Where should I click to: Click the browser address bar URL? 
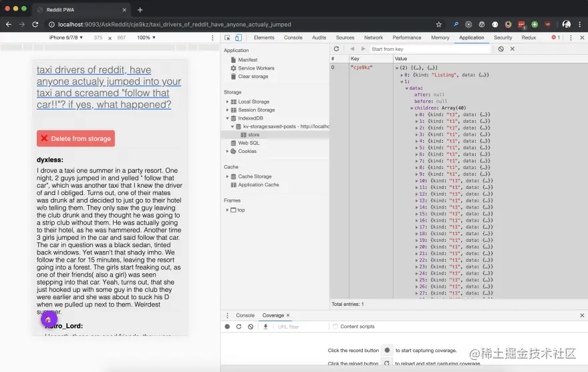point(174,24)
